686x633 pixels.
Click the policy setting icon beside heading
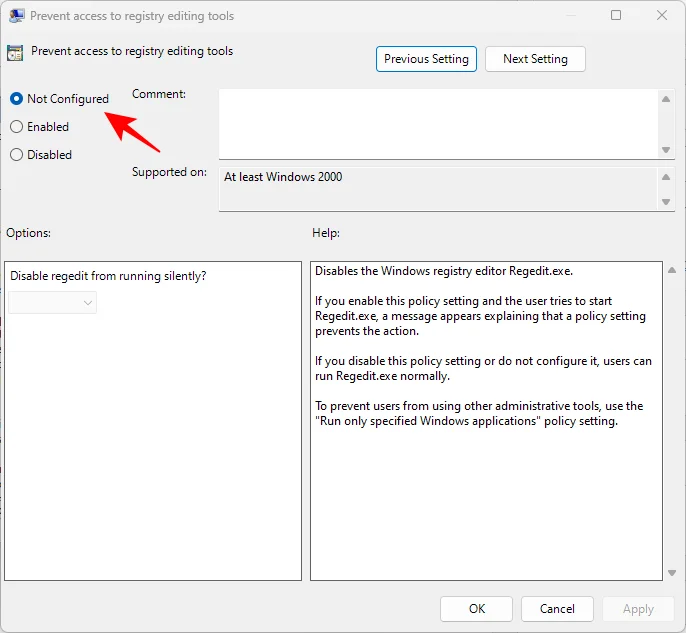(x=16, y=54)
